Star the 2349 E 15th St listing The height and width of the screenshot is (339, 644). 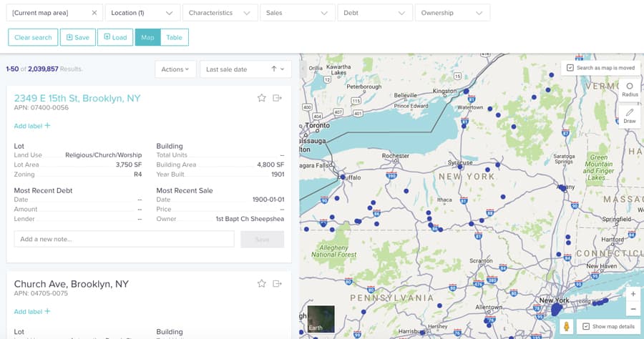[x=262, y=98]
